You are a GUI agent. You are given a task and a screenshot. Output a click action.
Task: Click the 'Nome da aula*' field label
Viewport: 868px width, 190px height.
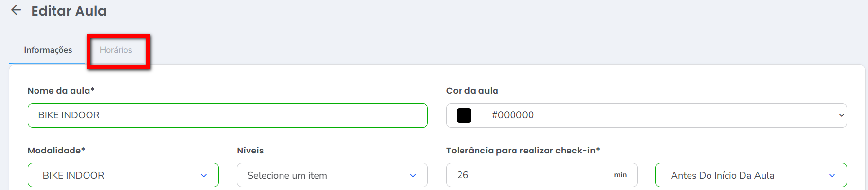[61, 91]
